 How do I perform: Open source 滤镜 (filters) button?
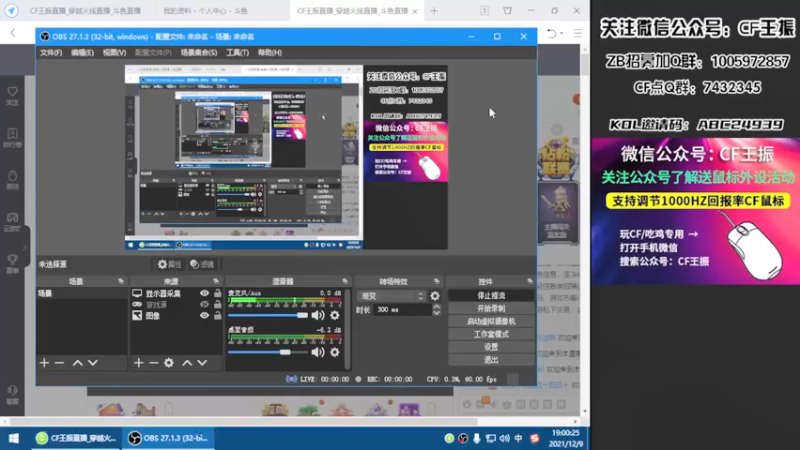202,264
